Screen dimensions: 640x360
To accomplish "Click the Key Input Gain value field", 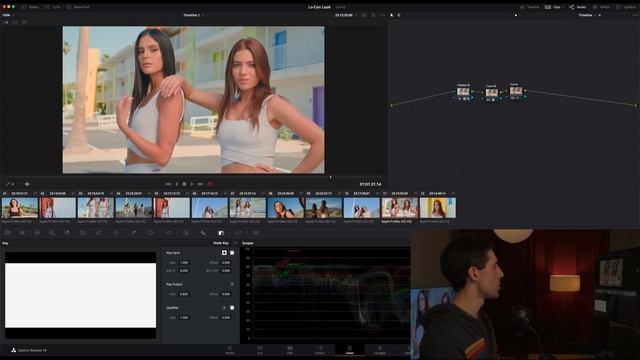I will (184, 263).
